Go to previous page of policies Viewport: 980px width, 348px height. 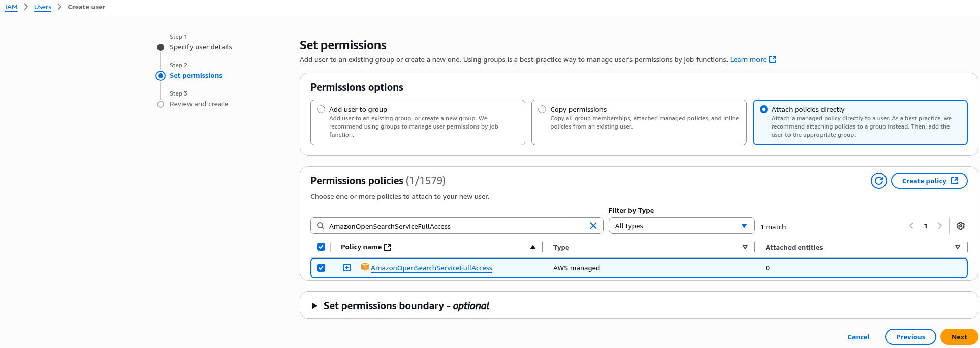point(911,226)
